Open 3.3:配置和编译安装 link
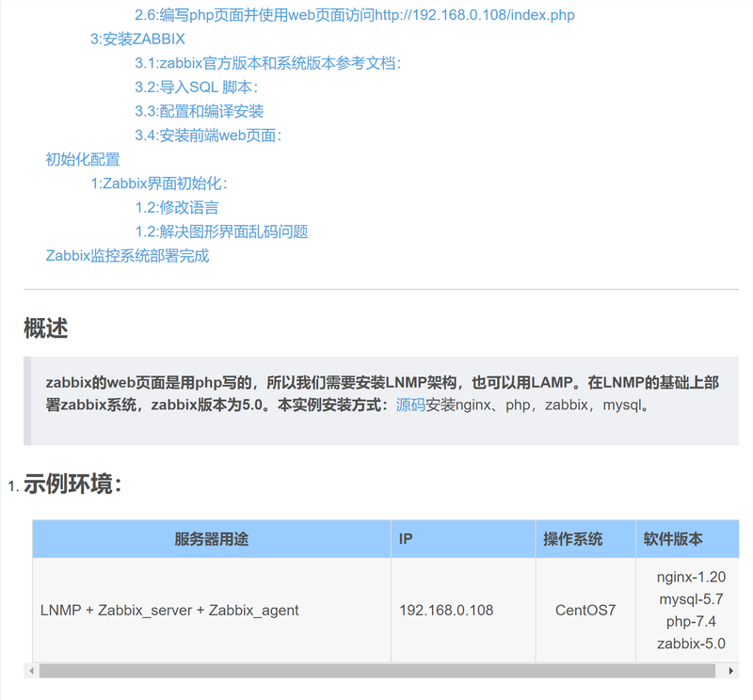753x700 pixels. coord(199,111)
